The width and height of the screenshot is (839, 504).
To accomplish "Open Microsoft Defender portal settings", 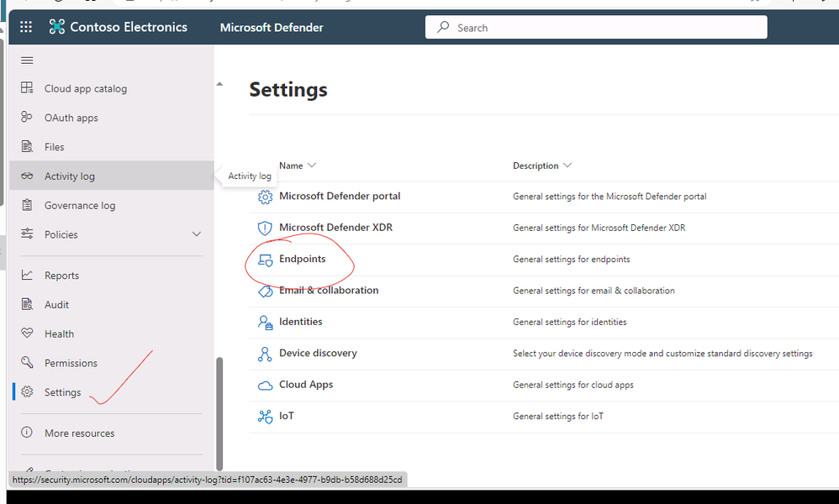I will click(x=340, y=197).
